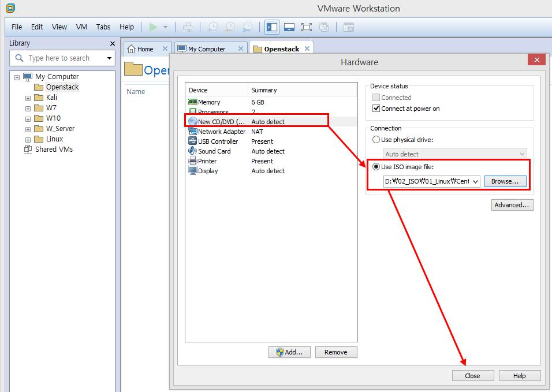Click the search magnifier icon in Library
Image resolution: width=552 pixels, height=392 pixels.
pyautogui.click(x=20, y=58)
